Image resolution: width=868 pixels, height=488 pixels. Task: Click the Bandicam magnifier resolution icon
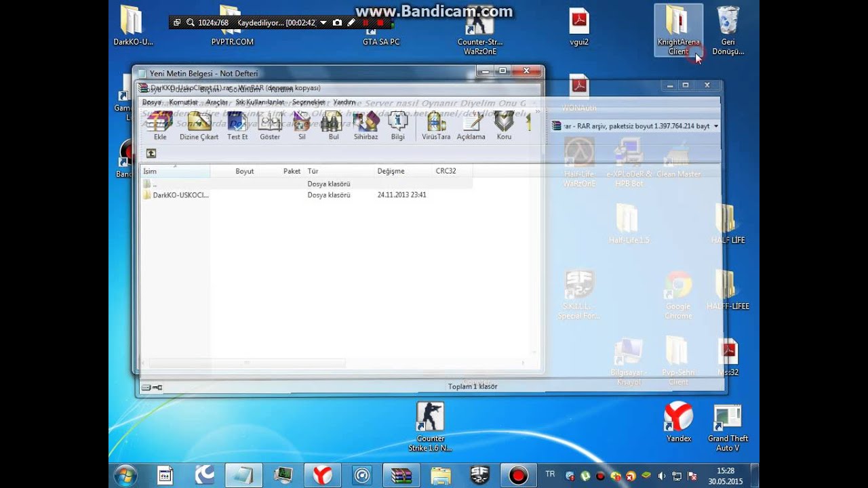coord(190,23)
